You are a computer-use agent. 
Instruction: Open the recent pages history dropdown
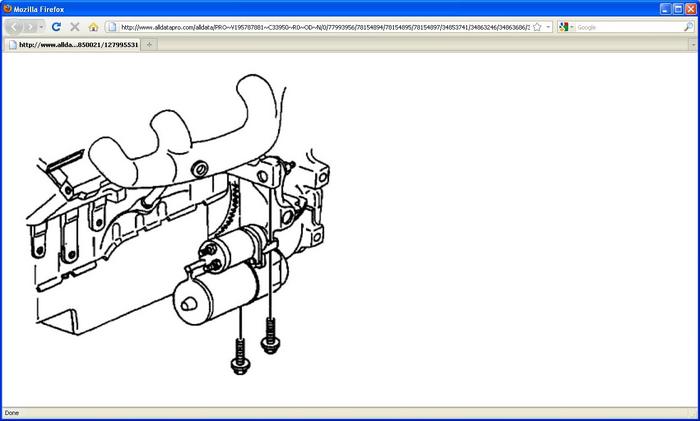42,27
